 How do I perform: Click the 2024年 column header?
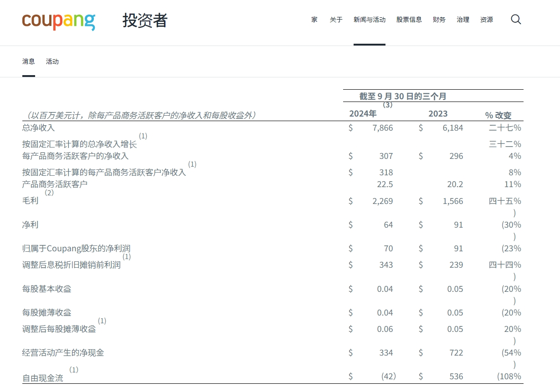pos(363,114)
